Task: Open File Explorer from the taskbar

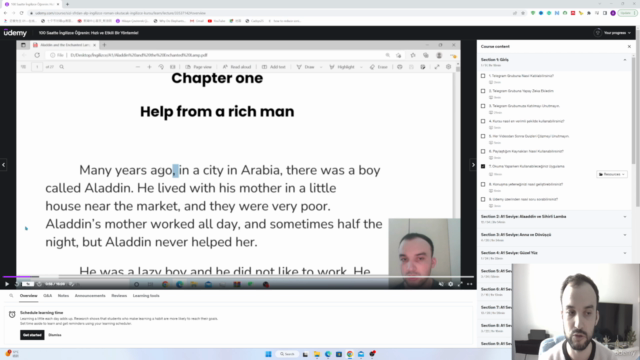Action: click(317, 354)
